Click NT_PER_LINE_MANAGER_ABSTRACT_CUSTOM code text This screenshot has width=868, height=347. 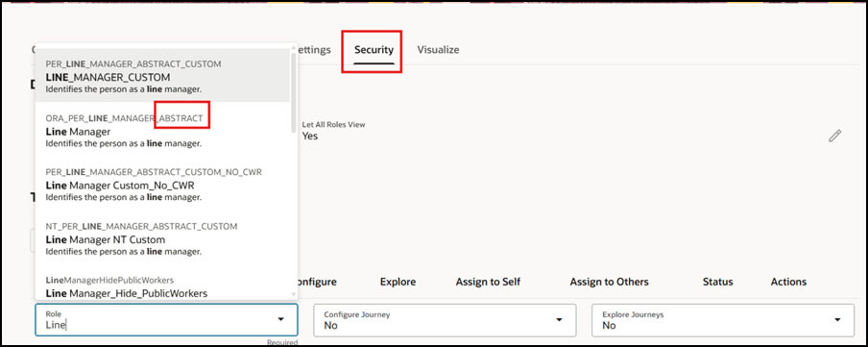141,227
